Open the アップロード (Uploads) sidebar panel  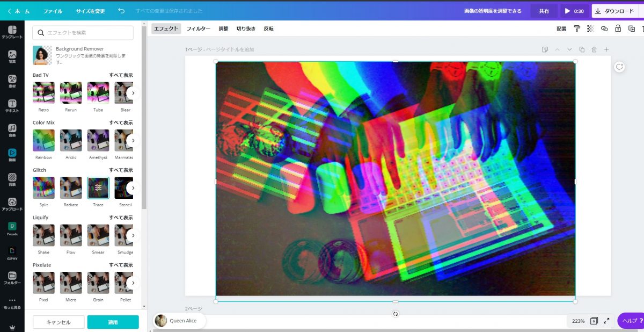(12, 205)
